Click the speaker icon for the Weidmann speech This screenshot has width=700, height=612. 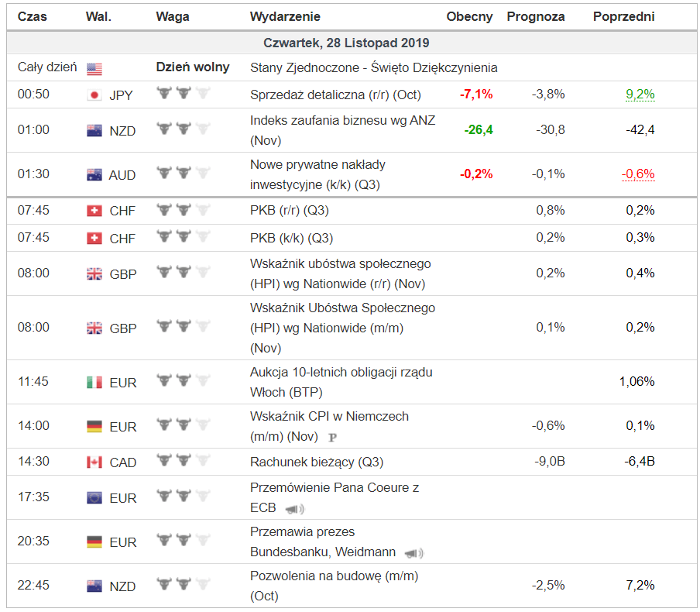click(x=413, y=553)
